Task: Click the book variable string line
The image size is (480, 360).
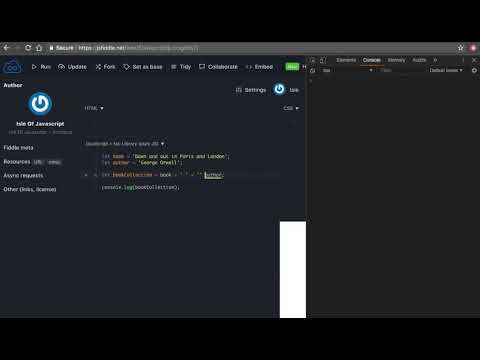Action: click(x=166, y=156)
